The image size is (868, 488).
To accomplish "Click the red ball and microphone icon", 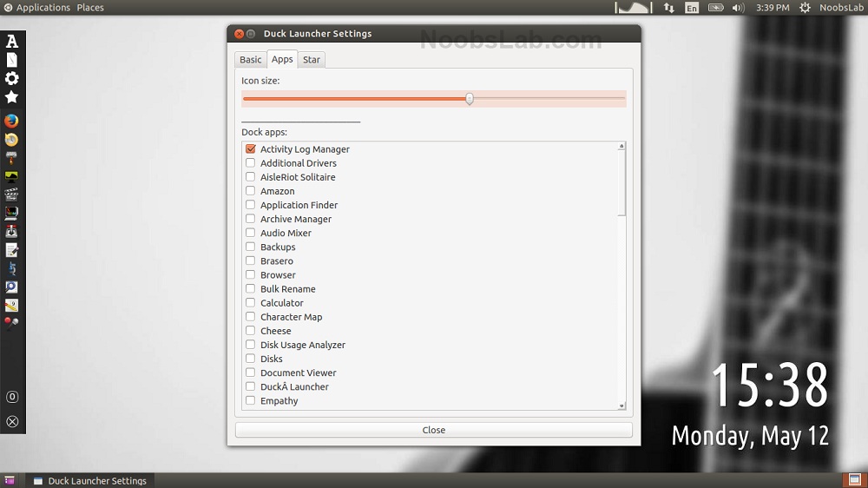I will pyautogui.click(x=11, y=323).
